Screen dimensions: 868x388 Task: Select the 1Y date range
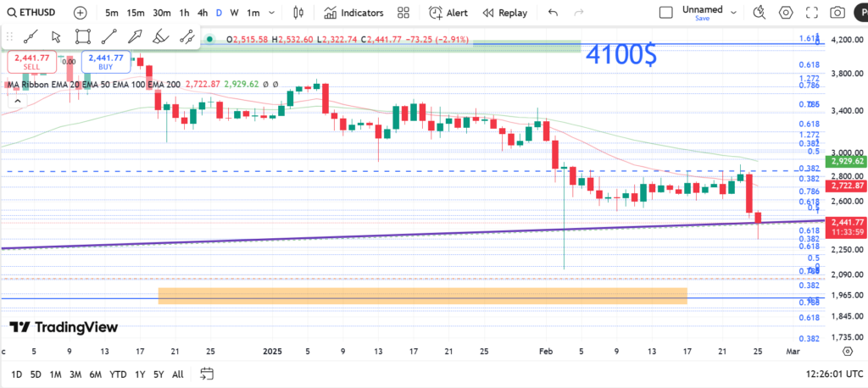(x=141, y=374)
